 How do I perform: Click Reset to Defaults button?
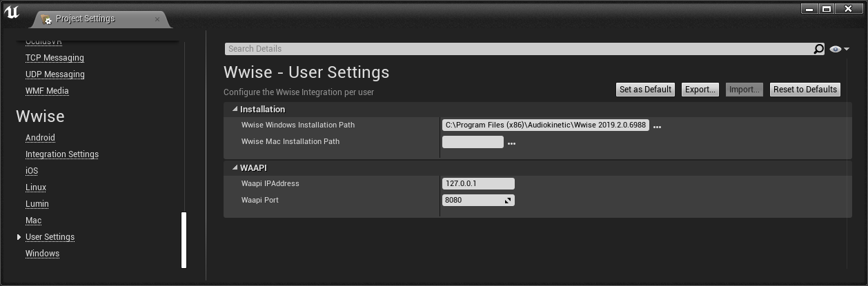[805, 90]
